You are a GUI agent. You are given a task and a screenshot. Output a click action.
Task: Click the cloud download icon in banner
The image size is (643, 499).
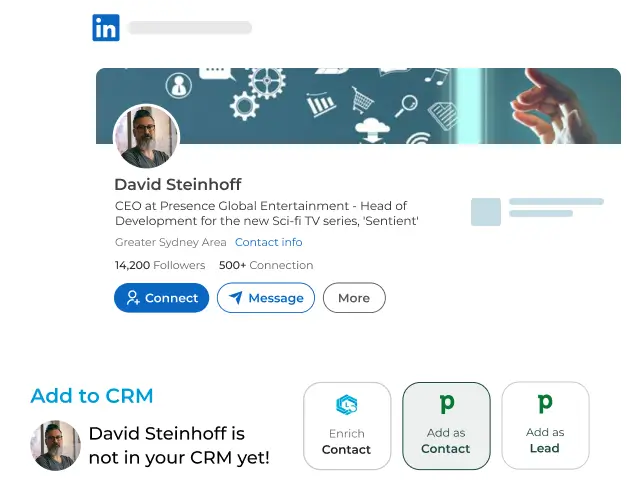point(372,131)
